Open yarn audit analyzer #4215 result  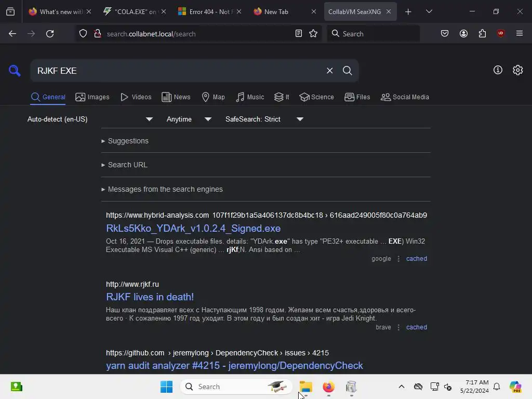[234, 365]
